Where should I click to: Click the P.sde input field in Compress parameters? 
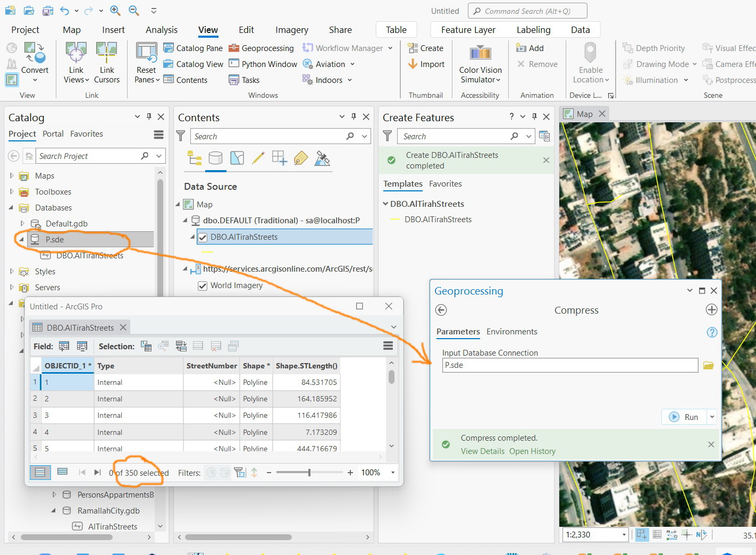coord(569,365)
